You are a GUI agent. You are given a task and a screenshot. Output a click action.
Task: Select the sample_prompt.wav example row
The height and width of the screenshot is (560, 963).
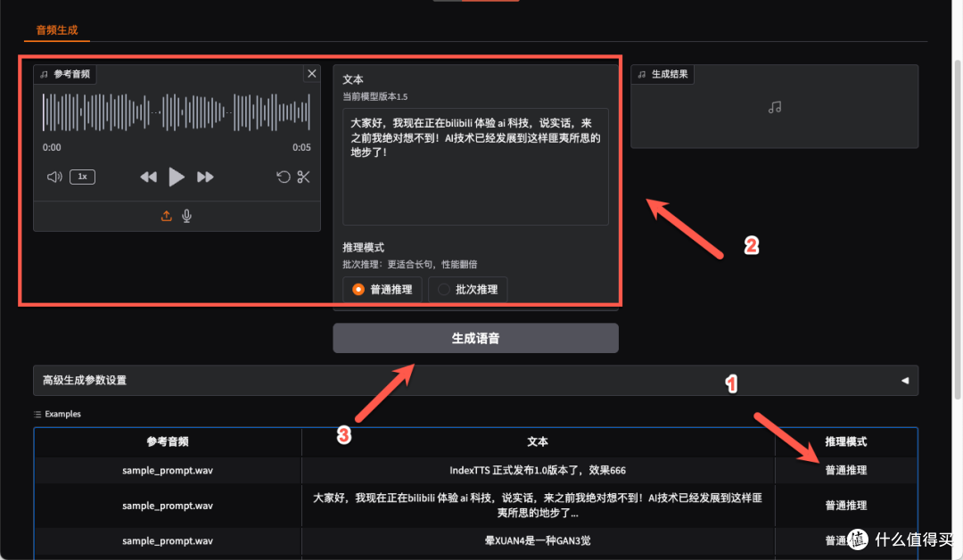pos(166,470)
